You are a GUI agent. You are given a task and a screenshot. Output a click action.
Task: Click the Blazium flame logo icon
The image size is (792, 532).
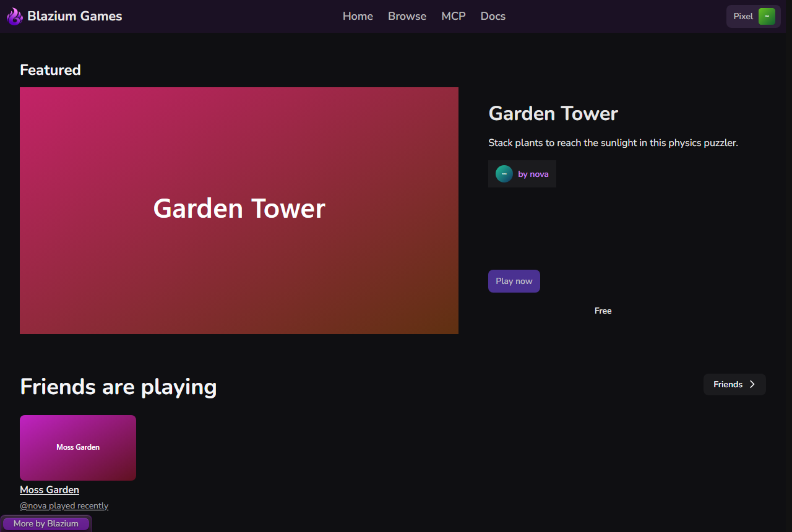coord(15,16)
